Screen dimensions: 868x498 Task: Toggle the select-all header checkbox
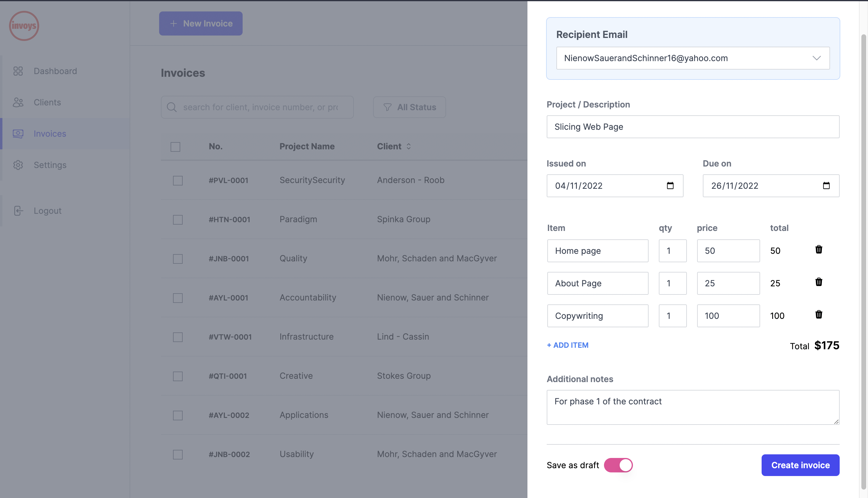point(175,147)
